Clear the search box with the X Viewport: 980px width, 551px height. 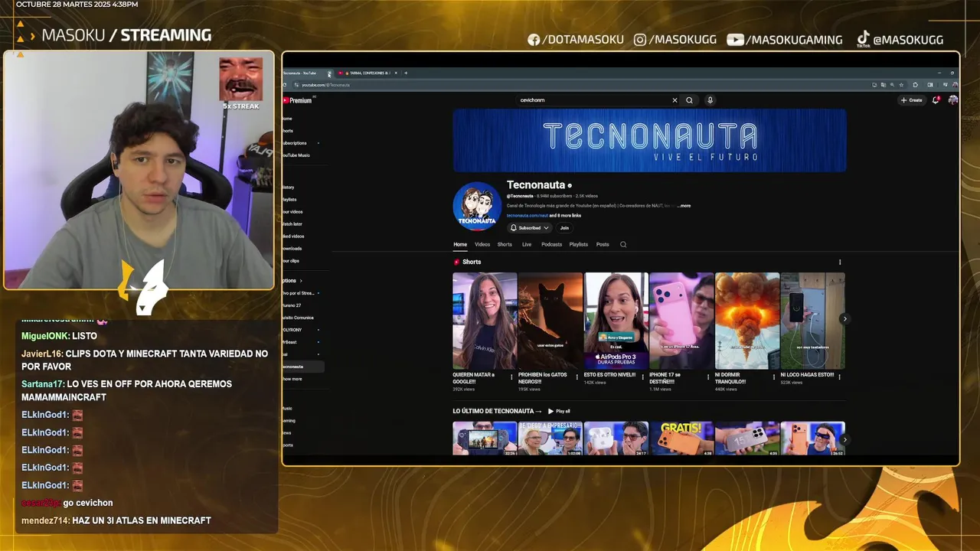[675, 100]
